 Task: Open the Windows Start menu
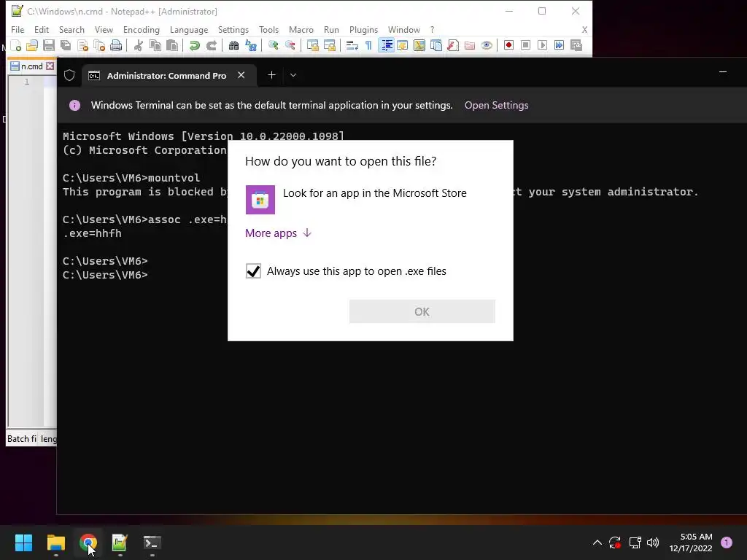[23, 542]
